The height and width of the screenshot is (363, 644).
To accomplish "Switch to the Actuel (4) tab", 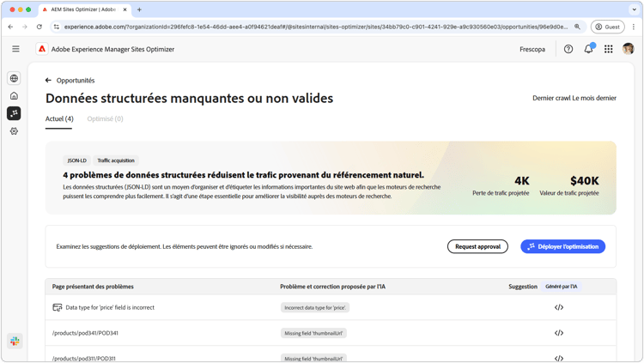I will coord(59,118).
